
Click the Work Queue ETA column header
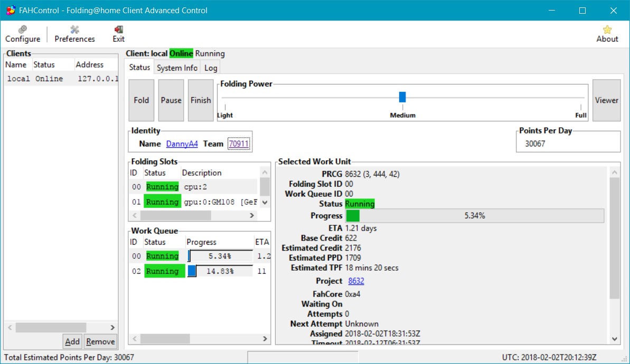(262, 242)
